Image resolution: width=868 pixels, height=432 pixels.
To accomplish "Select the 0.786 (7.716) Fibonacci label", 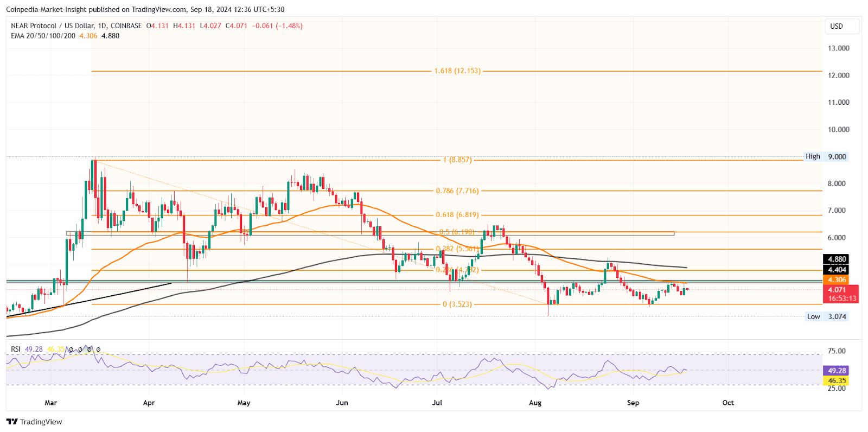I will [x=457, y=191].
